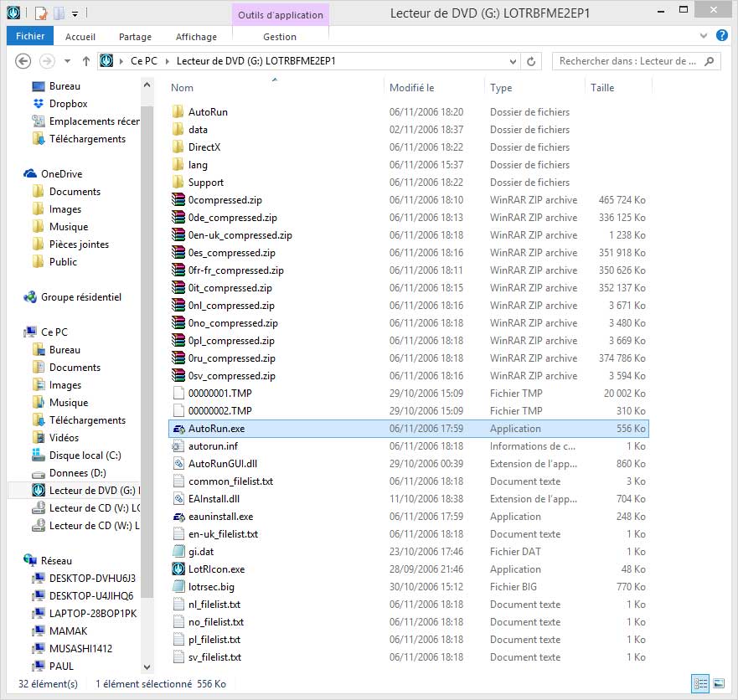Select the AutoRun folder icon
Image resolution: width=738 pixels, height=700 pixels.
178,112
